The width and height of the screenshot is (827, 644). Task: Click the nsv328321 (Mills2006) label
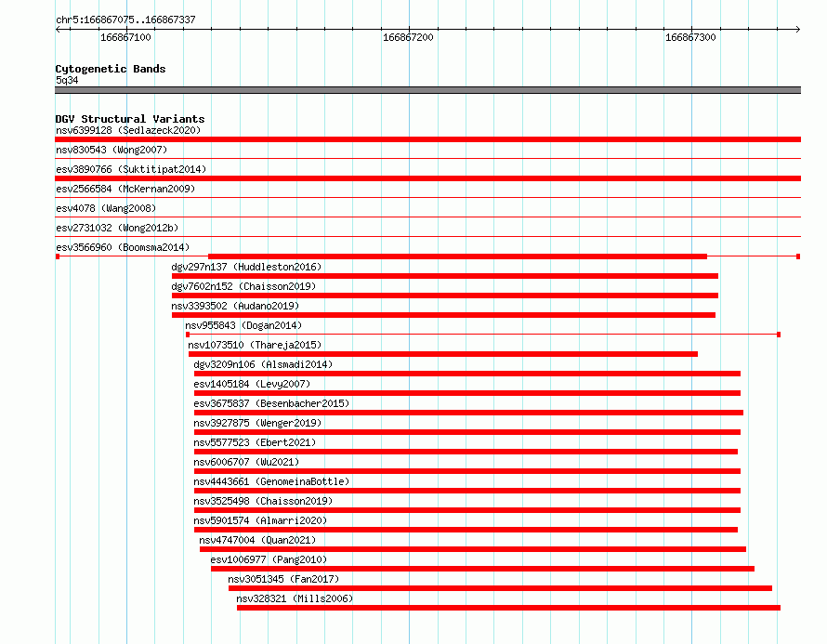tap(295, 598)
